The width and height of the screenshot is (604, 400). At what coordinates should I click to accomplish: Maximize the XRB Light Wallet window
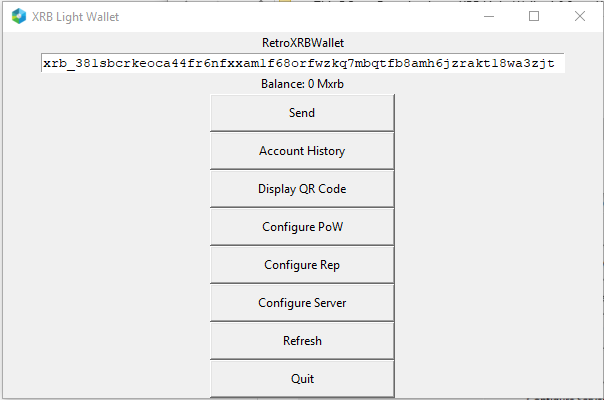tap(534, 16)
